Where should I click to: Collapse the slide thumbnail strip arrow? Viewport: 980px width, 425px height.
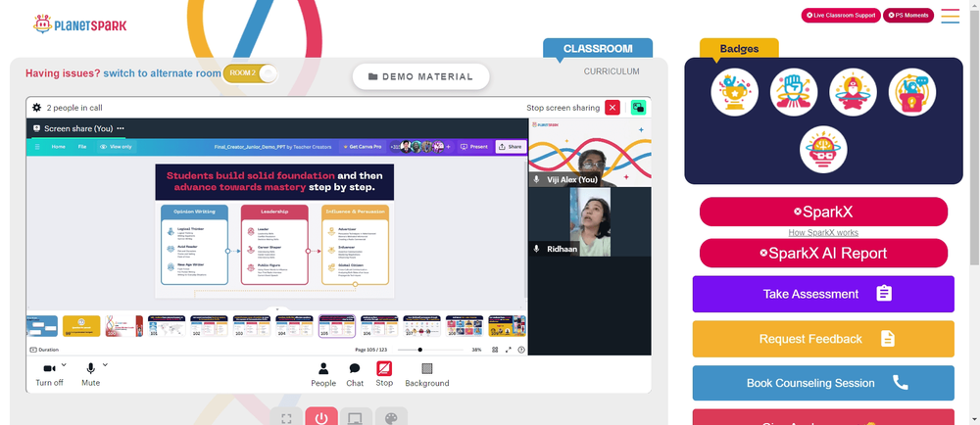point(277,308)
